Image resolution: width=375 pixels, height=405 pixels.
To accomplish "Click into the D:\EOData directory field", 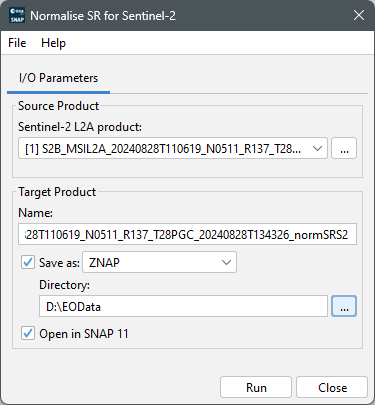I will [183, 306].
